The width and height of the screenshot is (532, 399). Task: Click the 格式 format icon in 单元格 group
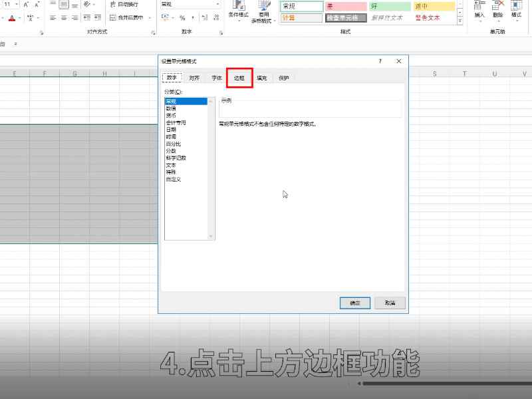click(x=516, y=10)
